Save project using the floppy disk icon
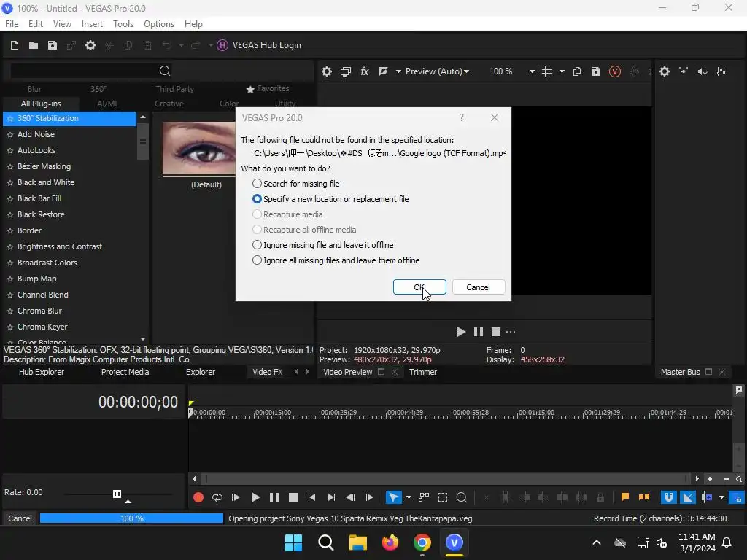 pyautogui.click(x=53, y=45)
